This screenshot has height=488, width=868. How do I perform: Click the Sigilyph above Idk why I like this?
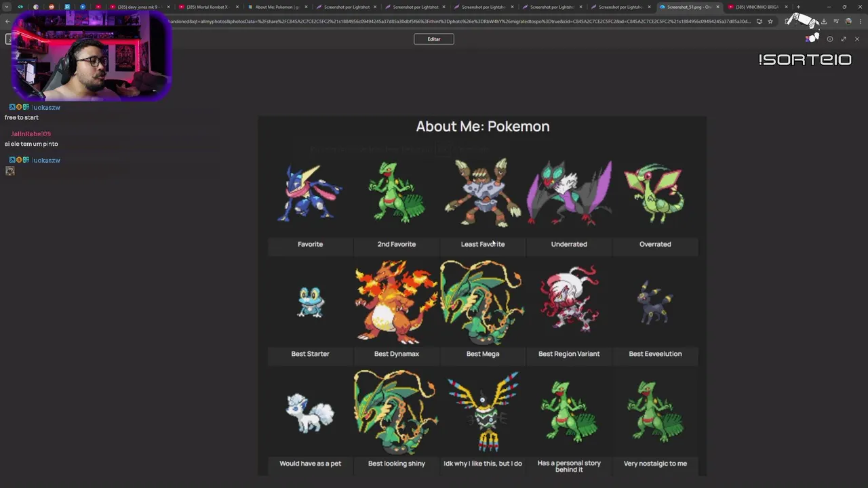click(x=483, y=412)
